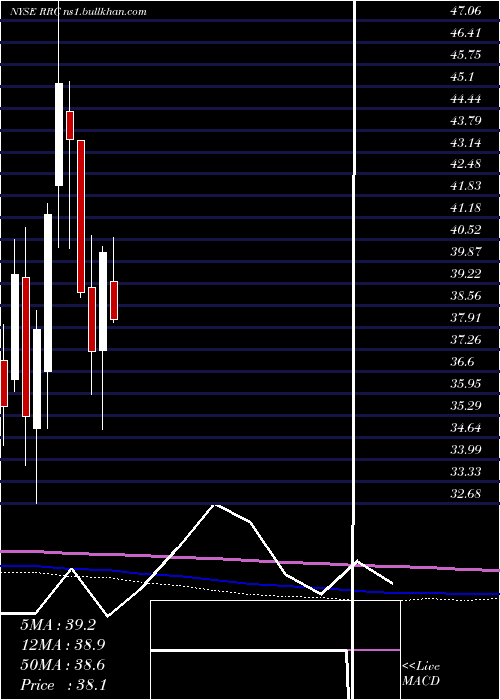Click the 45.75 price axis label
The width and height of the screenshot is (500, 700).
(x=466, y=55)
